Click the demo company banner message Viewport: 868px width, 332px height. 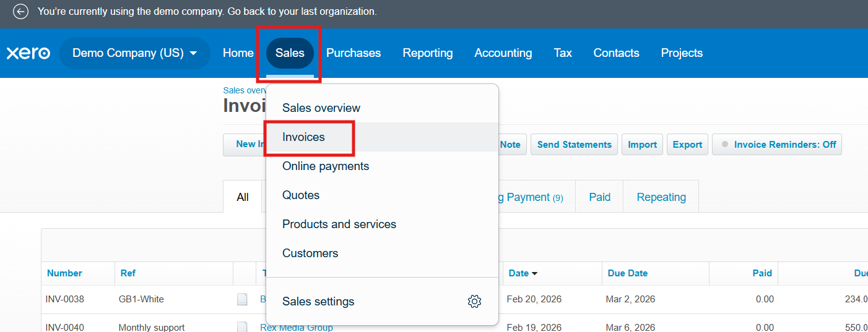(207, 12)
